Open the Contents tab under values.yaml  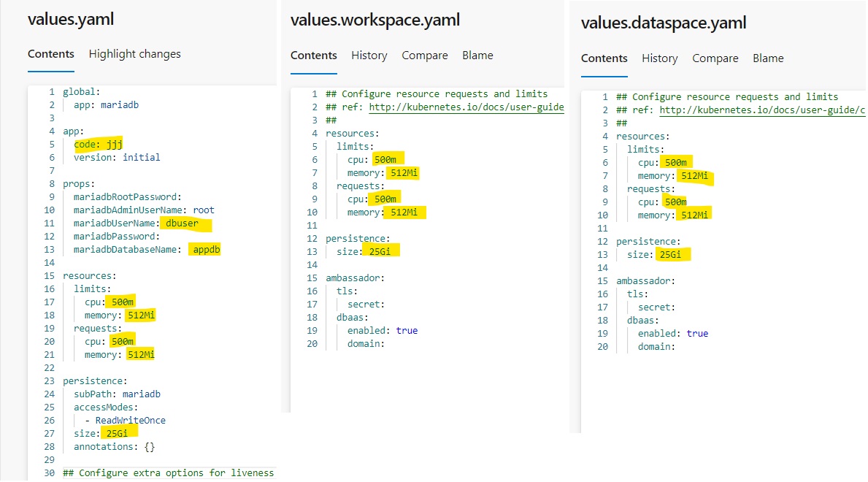point(51,54)
